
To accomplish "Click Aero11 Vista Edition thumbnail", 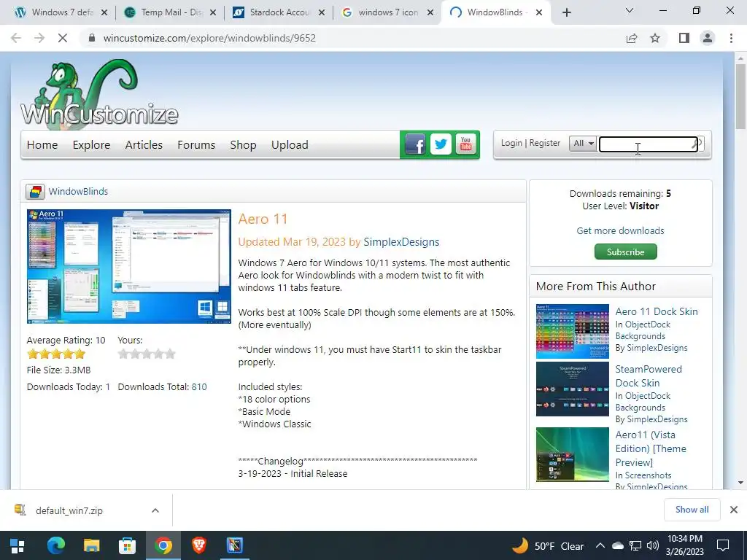I will click(572, 454).
